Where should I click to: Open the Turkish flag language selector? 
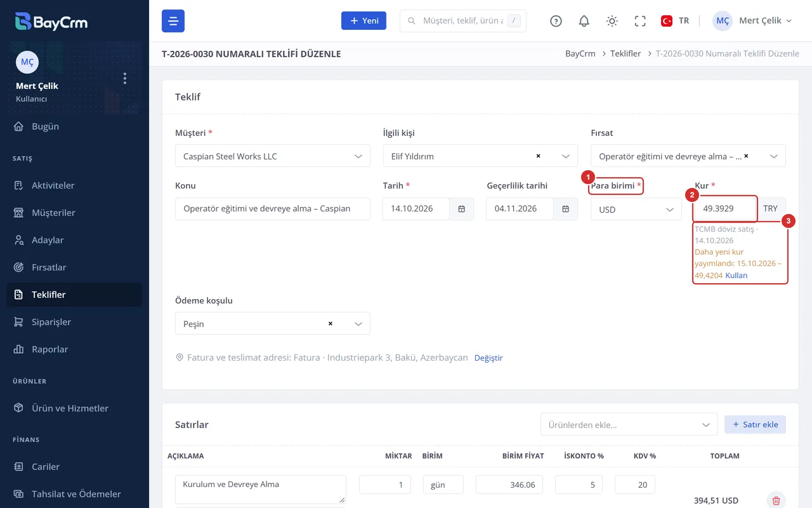(x=675, y=21)
